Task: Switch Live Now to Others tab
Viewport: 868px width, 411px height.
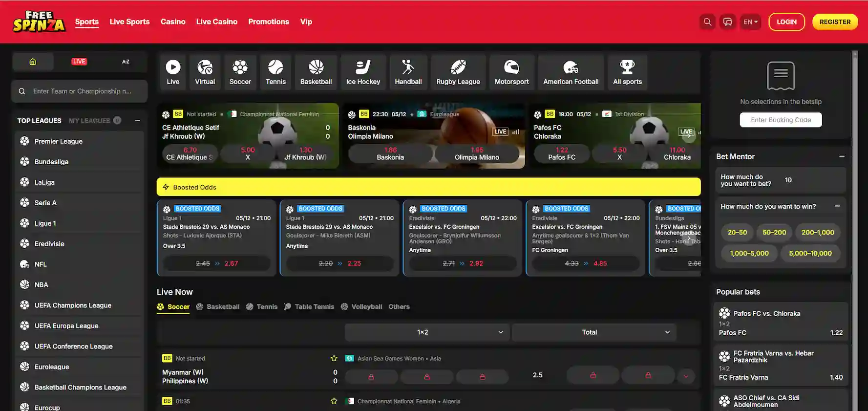Action: [x=399, y=307]
